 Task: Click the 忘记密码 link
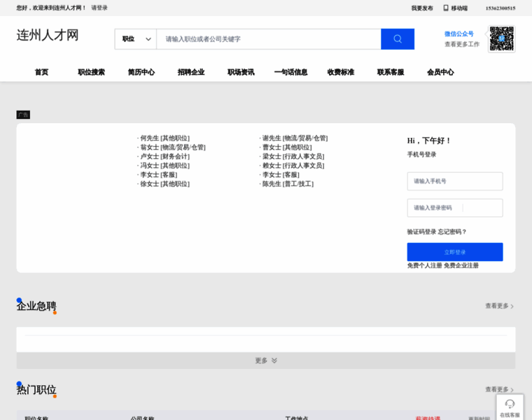click(452, 232)
